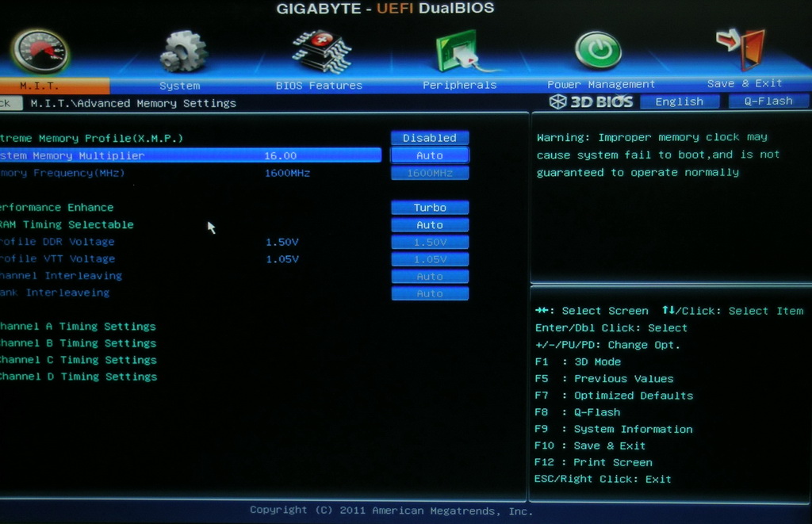Go to the Power Management tab label

pos(601,84)
